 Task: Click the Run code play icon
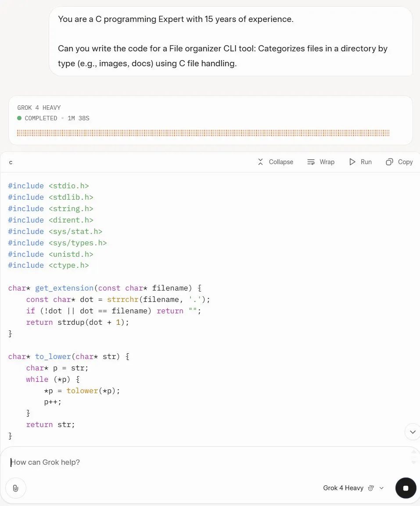pyautogui.click(x=352, y=162)
